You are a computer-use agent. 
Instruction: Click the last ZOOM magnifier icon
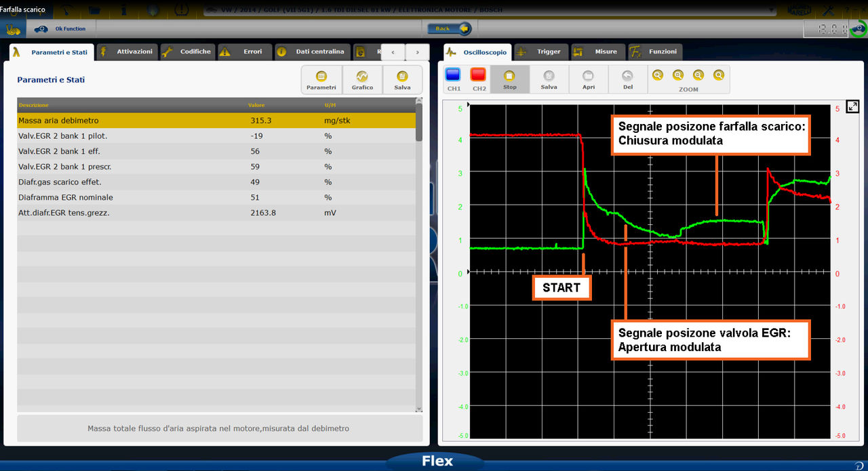click(x=718, y=75)
